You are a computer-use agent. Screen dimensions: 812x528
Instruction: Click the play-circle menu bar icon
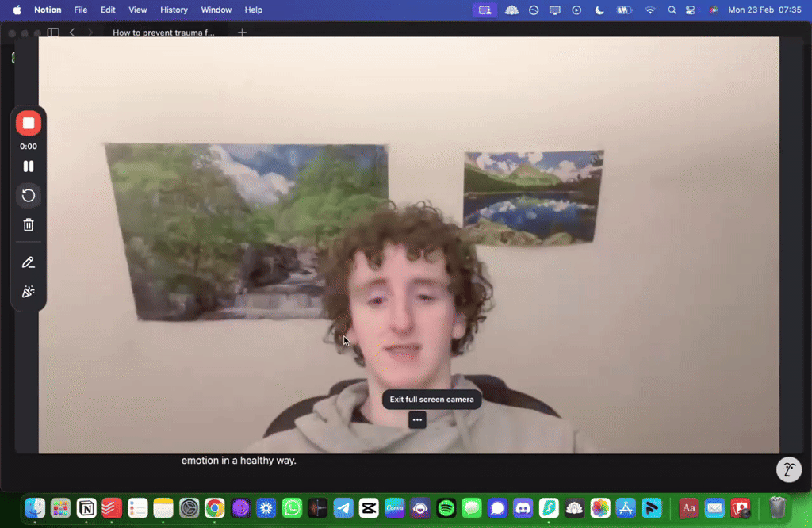576,10
